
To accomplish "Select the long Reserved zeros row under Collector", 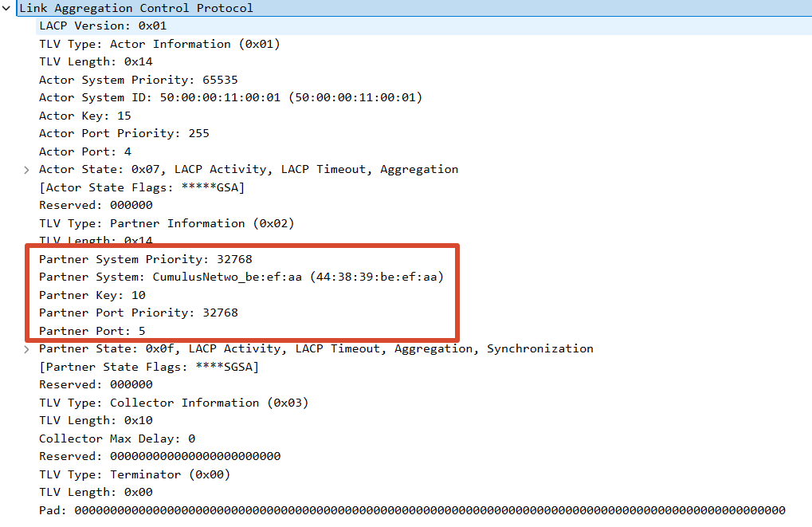I will point(160,456).
